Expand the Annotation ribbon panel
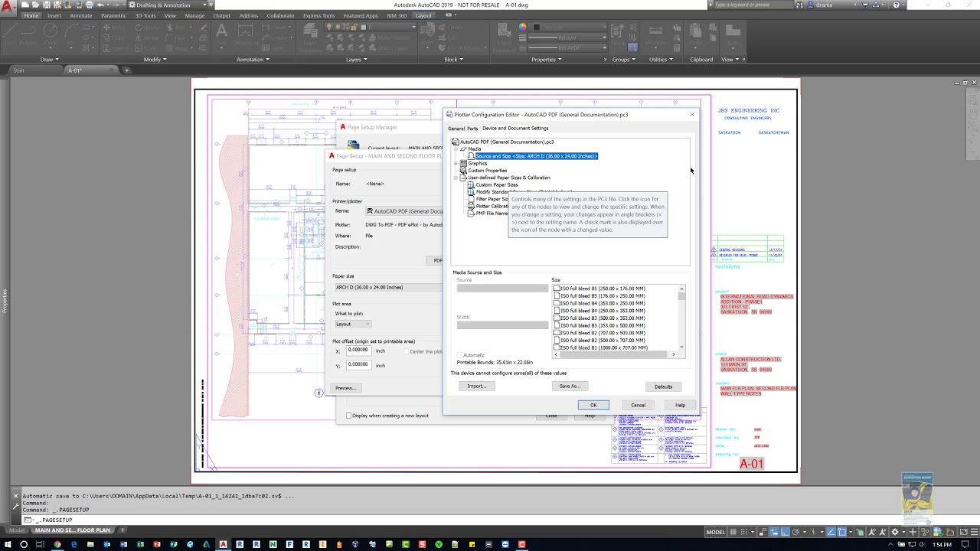 coord(252,59)
